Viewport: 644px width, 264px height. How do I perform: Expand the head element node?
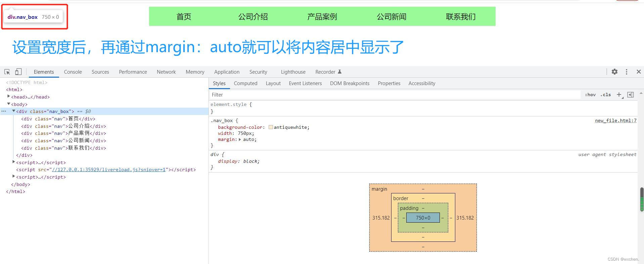9,97
